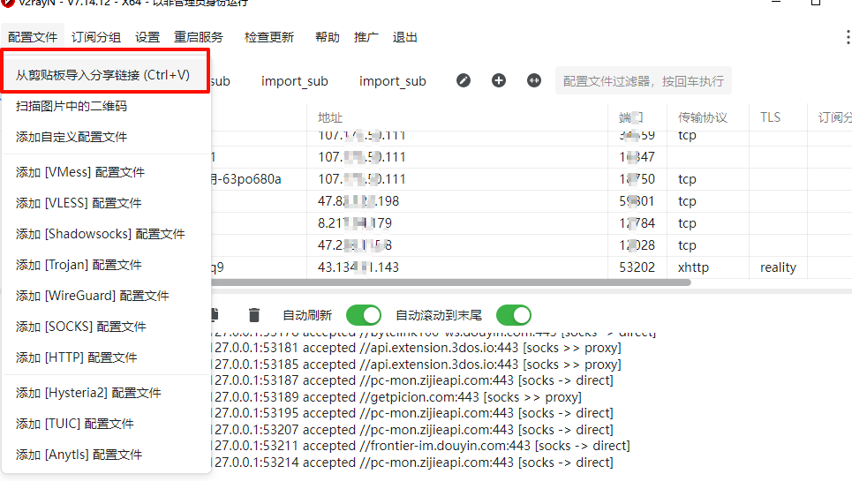Image resolution: width=852 pixels, height=504 pixels.
Task: Select 添加 [Anytls] 配置文件
Action: [x=106, y=455]
